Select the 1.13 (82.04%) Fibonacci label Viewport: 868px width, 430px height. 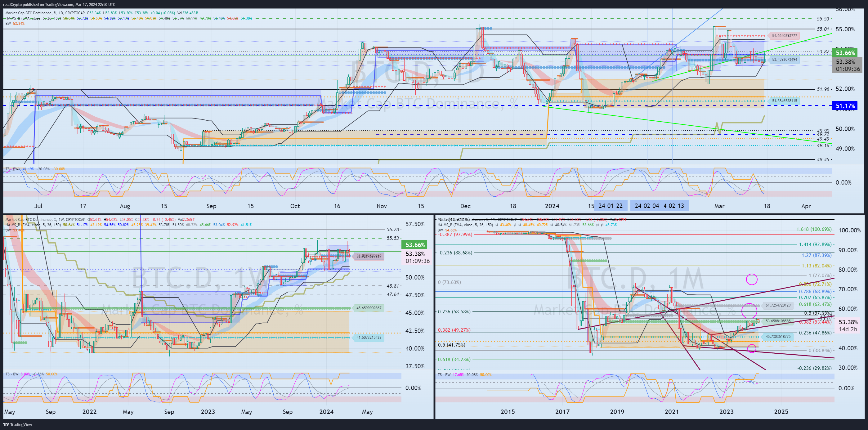817,266
